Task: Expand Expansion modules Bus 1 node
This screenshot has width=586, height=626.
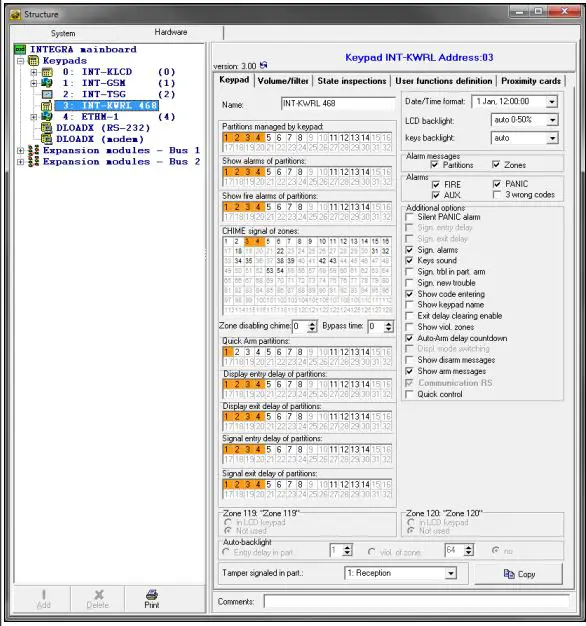Action: tap(21, 151)
